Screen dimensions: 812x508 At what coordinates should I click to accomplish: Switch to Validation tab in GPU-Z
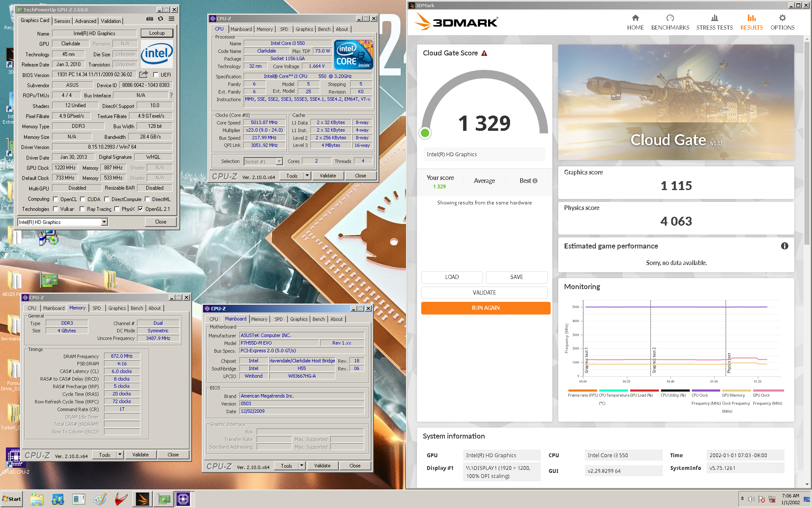111,21
